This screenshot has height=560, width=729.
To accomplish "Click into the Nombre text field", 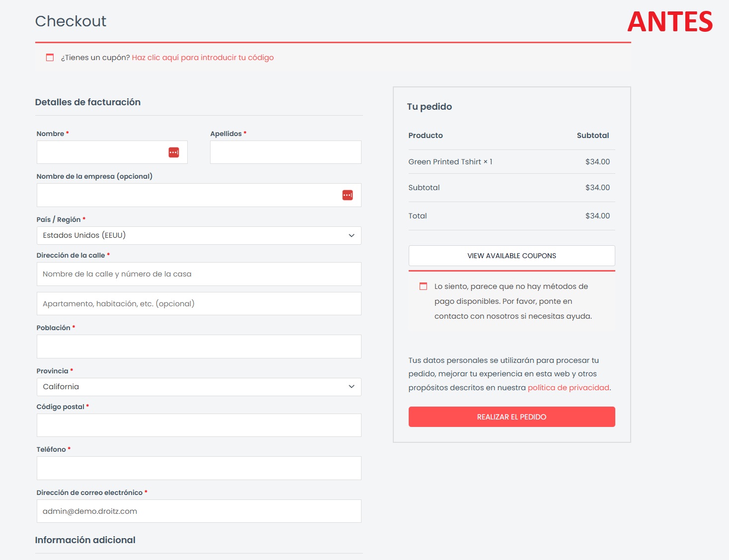I will click(99, 152).
